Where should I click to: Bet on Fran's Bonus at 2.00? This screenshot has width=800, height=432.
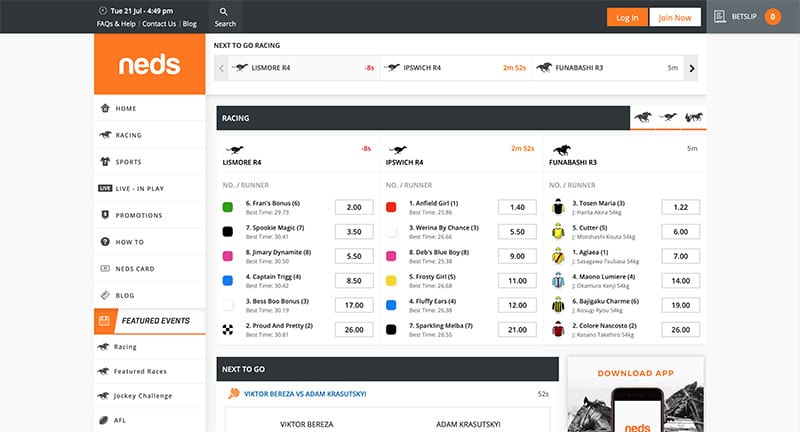point(354,207)
